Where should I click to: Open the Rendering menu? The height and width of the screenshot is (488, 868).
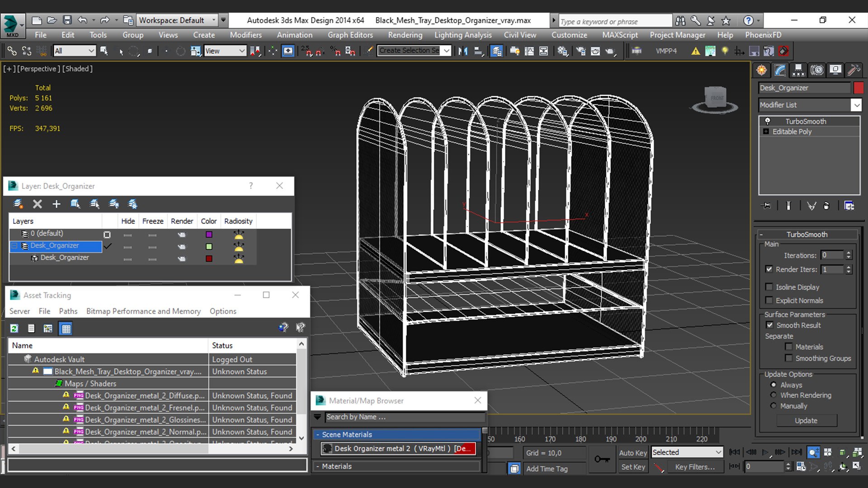[x=405, y=35]
